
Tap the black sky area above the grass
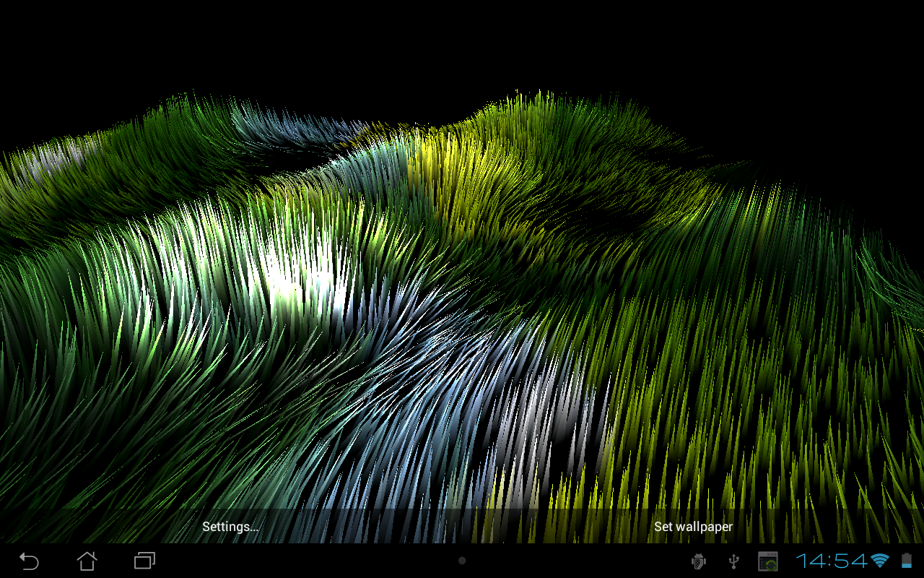pos(462,43)
